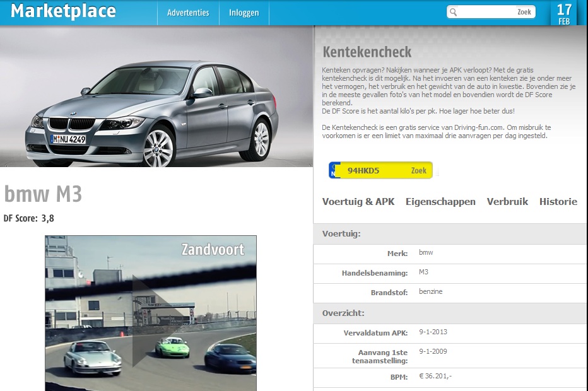Click the Merk value 'bmw'

[426, 252]
